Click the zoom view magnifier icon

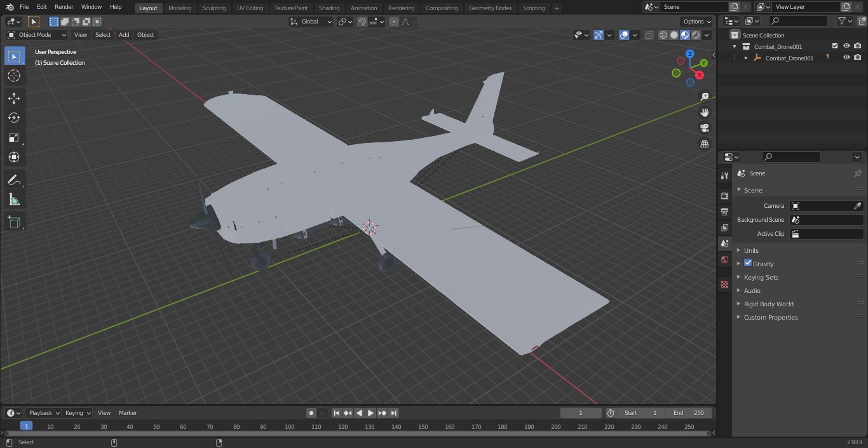click(x=704, y=97)
